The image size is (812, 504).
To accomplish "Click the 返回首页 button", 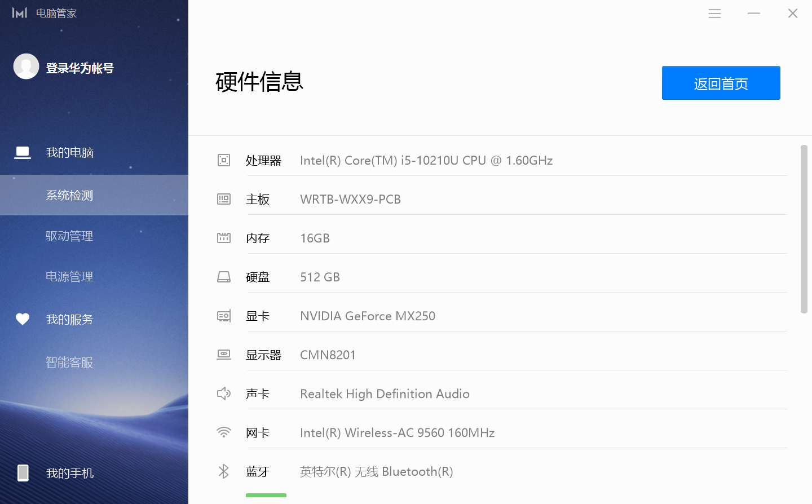I will pyautogui.click(x=721, y=83).
